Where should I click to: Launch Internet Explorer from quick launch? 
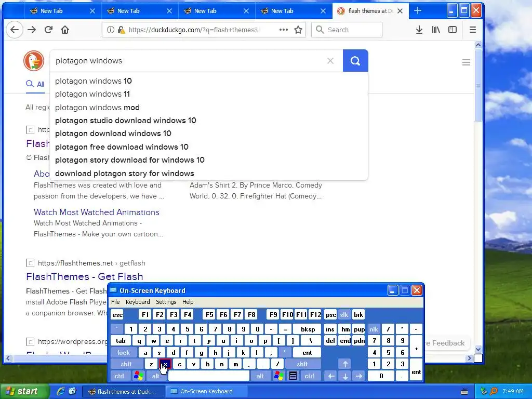(x=61, y=391)
